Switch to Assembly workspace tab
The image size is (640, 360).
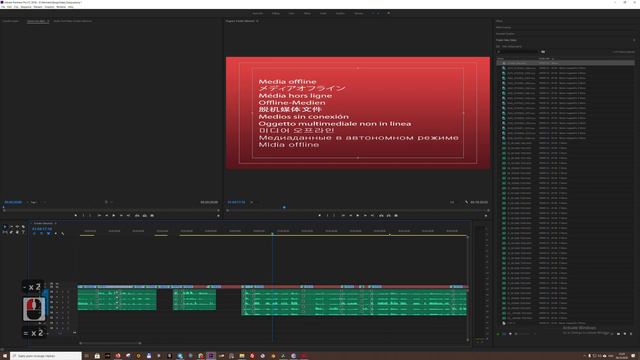pyautogui.click(x=258, y=13)
